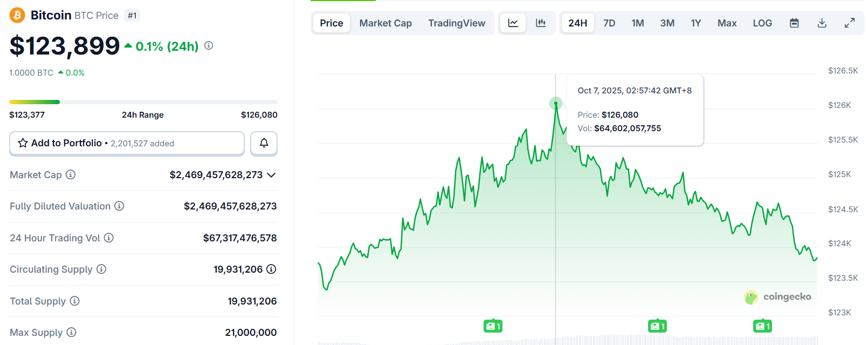This screenshot has width=868, height=345.
Task: Switch to candlestick chart icon
Action: [x=541, y=23]
